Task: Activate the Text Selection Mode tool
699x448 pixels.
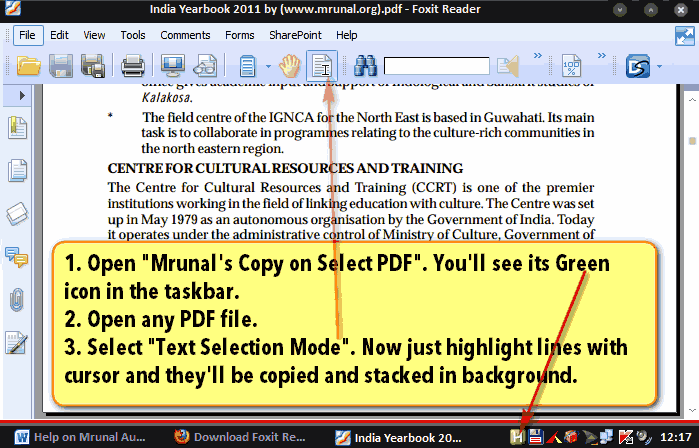Action: click(x=322, y=66)
